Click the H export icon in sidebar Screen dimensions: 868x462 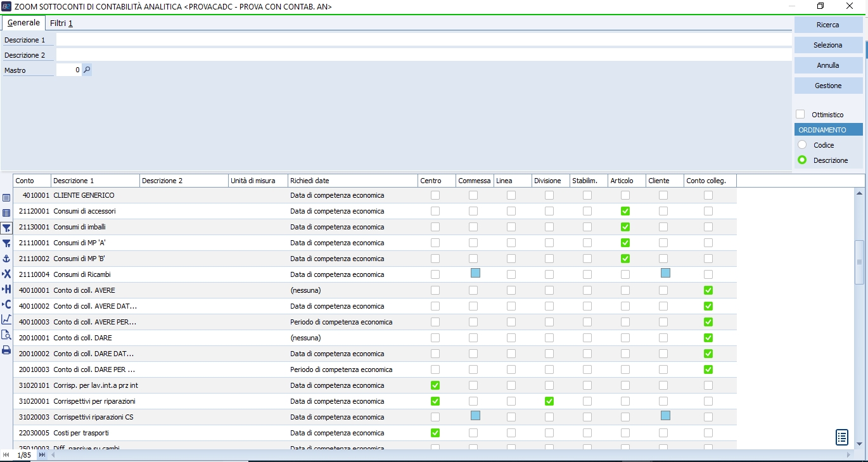[x=6, y=289]
